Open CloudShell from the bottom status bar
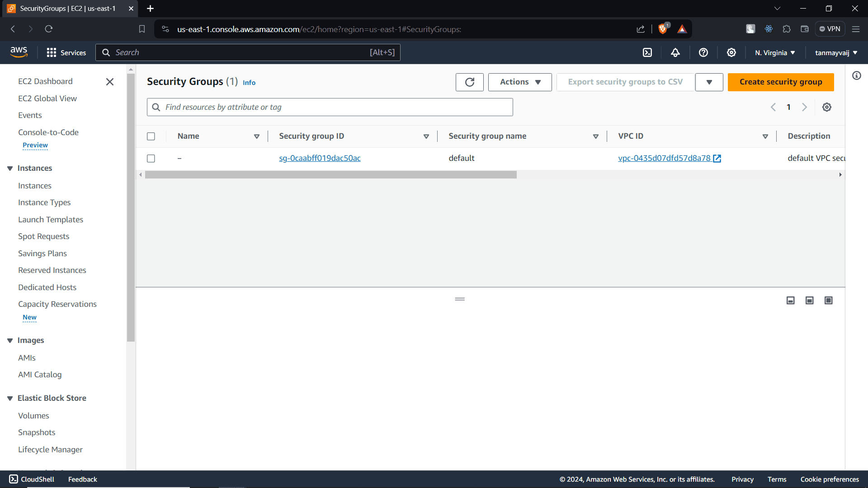The image size is (868, 488). click(x=31, y=479)
